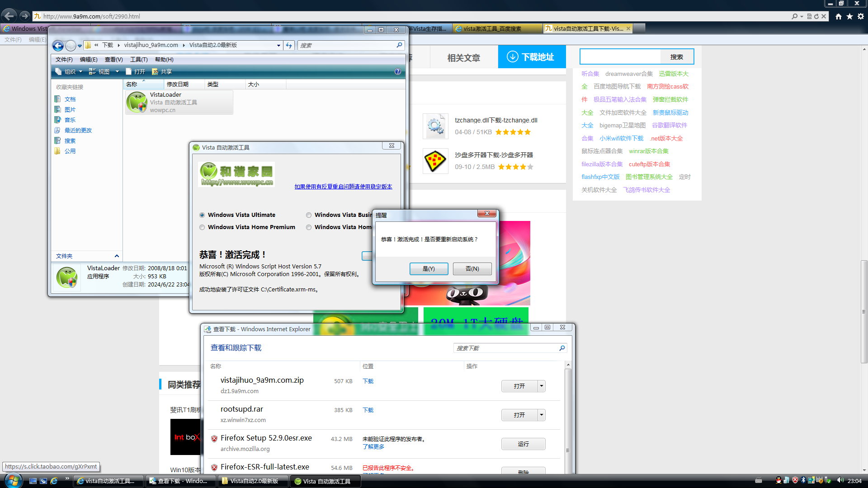Select Windows Vista Home Basic radio button
Image resolution: width=868 pixels, height=488 pixels.
(x=309, y=227)
